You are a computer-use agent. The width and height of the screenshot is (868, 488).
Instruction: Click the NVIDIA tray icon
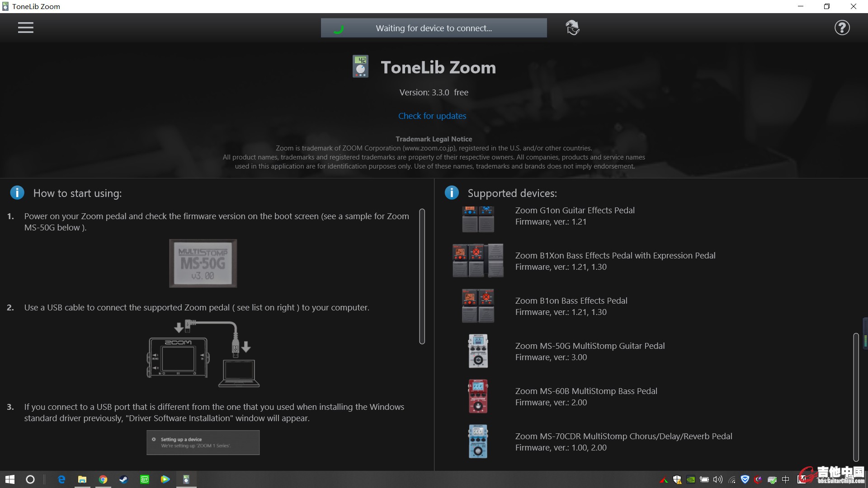[691, 479]
